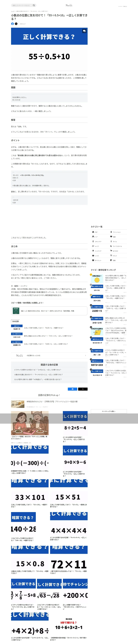The height and width of the screenshot is (644, 138).
Task: Open the 診断 category notepad icon
Action: 111,260
